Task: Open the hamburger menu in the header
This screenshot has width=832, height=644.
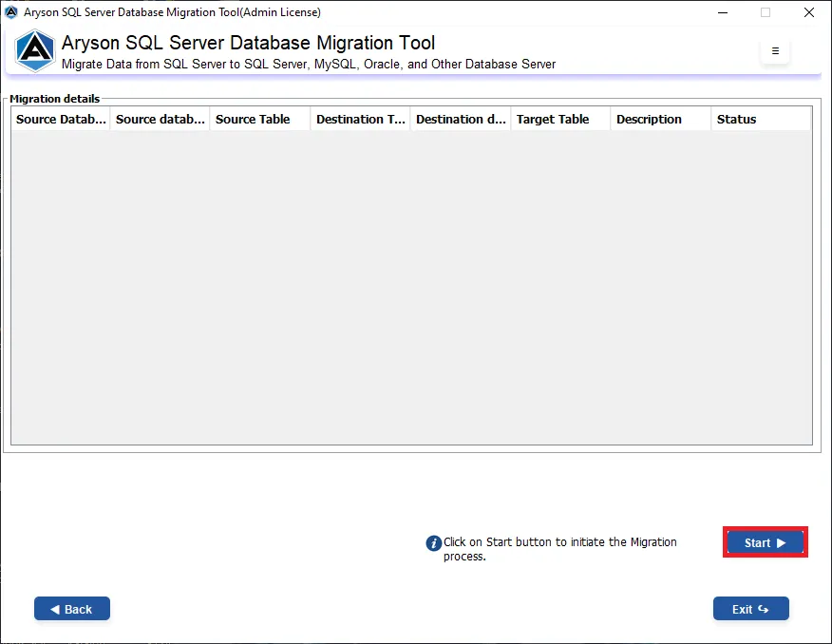Action: (775, 51)
